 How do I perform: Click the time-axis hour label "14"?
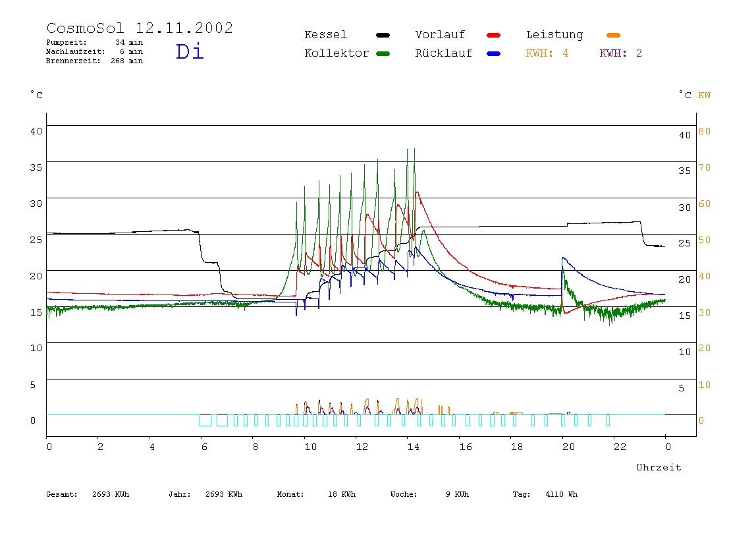coord(413,447)
